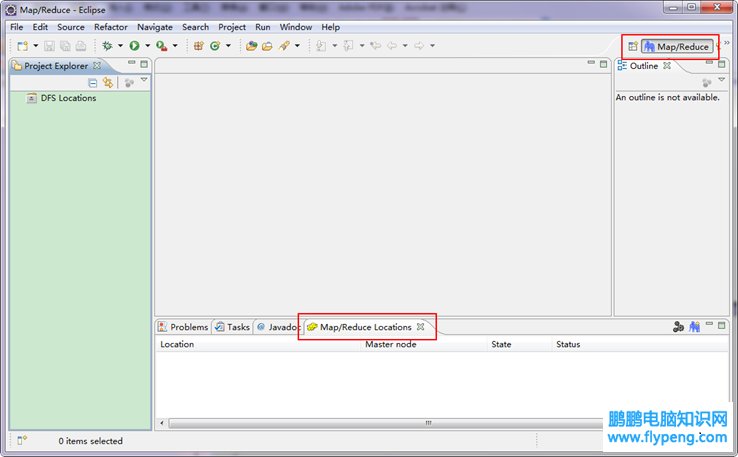
Task: Click the New Java Package icon
Action: tap(199, 46)
